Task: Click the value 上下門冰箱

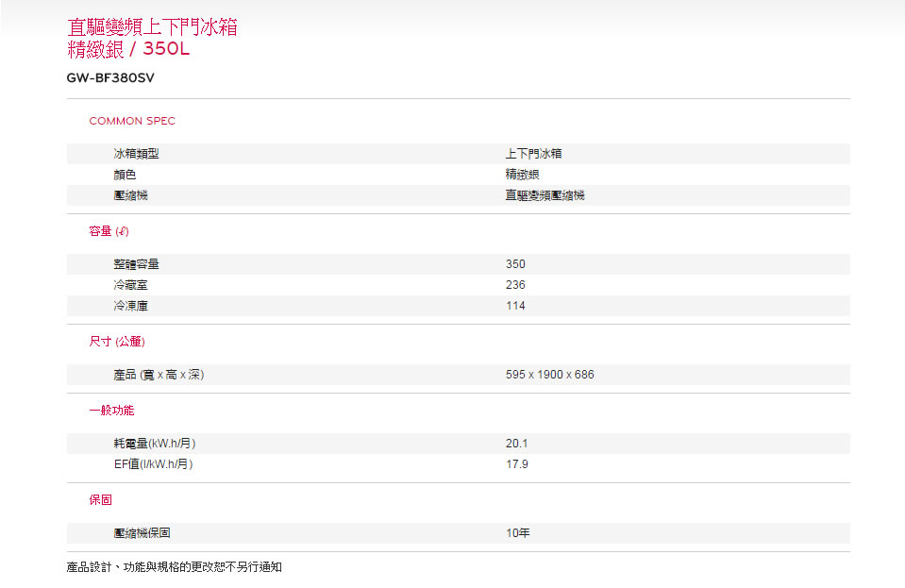Action: tap(534, 154)
